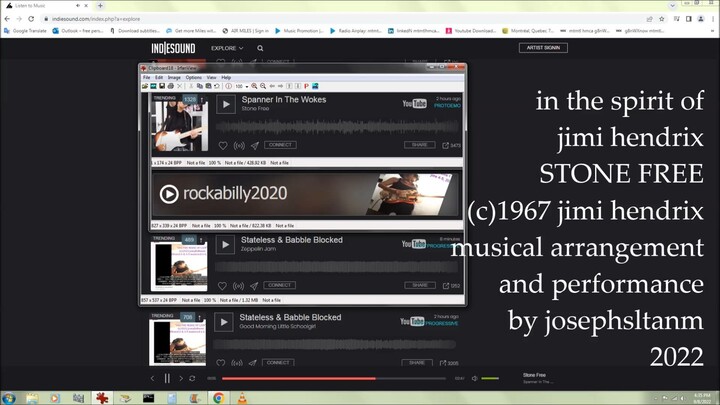This screenshot has width=720, height=405.
Task: Click the Delete X icon in IrfanView toolbar
Action: 180,86
